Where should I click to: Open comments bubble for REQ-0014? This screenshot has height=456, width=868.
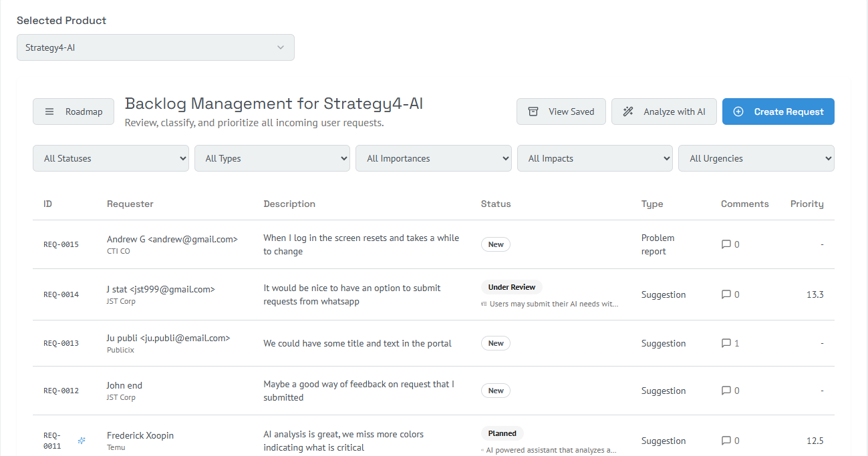(726, 294)
